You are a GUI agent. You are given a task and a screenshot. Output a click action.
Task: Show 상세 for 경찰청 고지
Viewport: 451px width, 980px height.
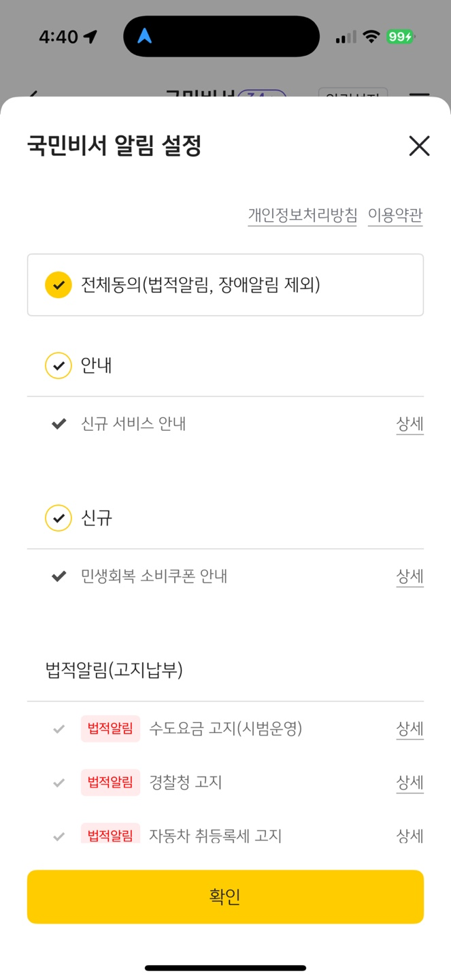click(x=410, y=783)
